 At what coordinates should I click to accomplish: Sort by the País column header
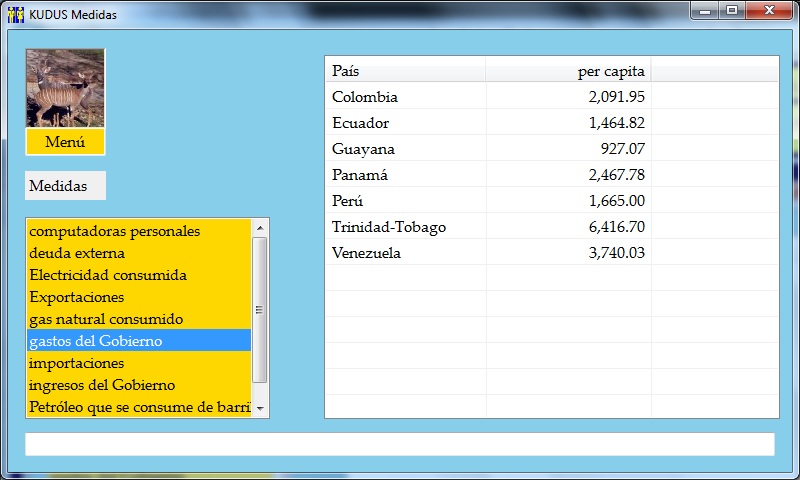405,71
